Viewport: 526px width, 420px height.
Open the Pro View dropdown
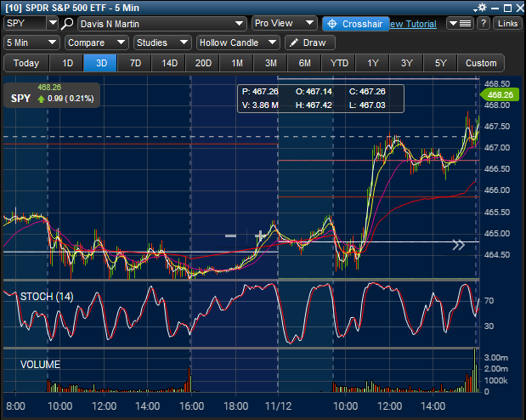point(284,23)
